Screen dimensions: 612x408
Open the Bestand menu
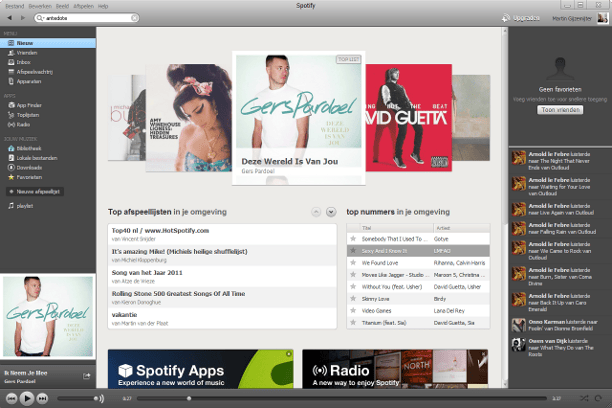[x=14, y=6]
